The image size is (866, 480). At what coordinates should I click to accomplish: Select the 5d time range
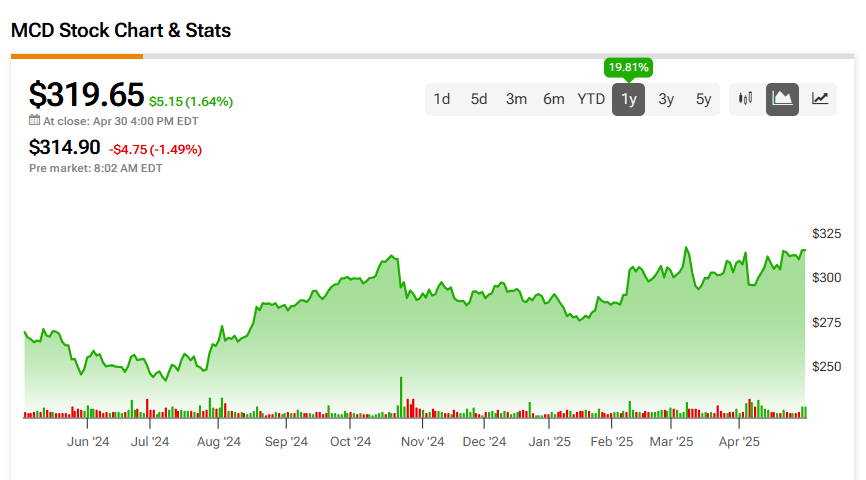click(479, 99)
